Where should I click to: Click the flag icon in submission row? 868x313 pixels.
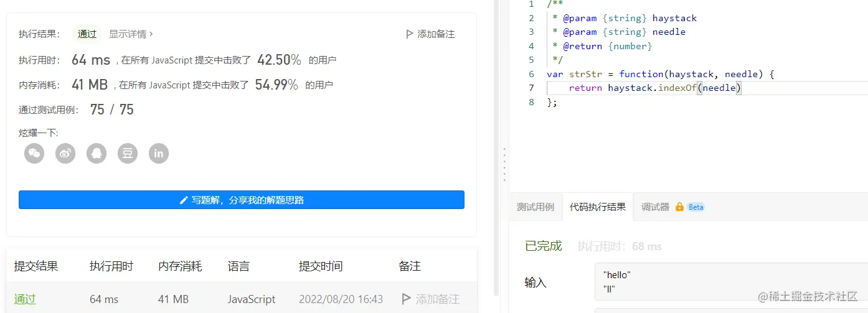click(407, 299)
